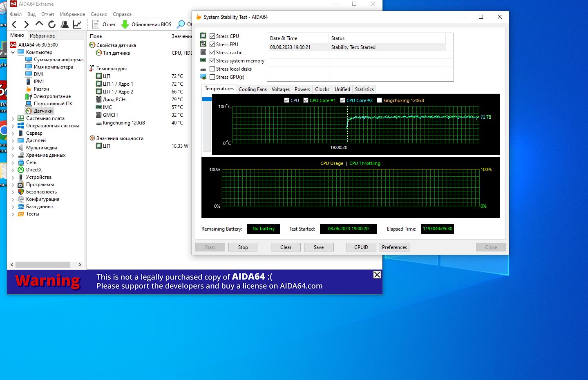The height and width of the screenshot is (380, 588).
Task: Stop the stability test
Action: [x=243, y=247]
